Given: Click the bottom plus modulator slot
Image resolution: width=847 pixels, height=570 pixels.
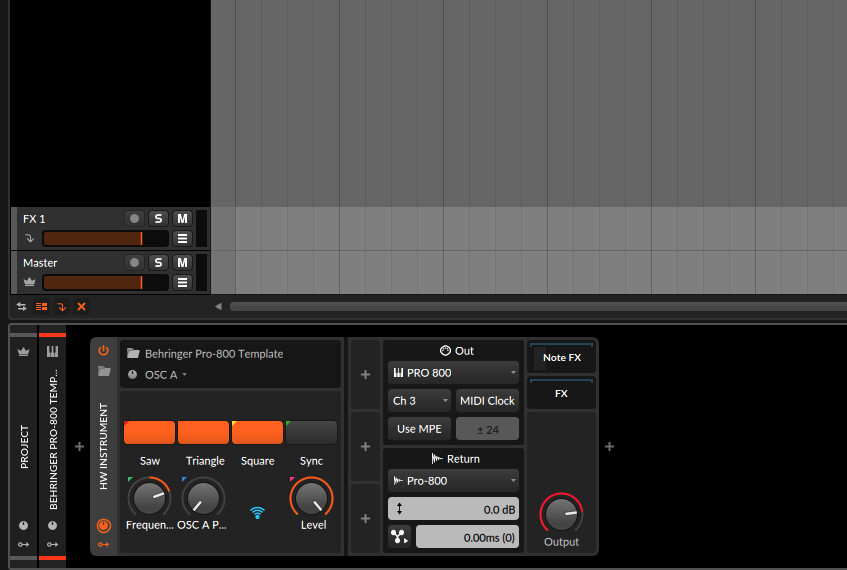Looking at the screenshot, I should coord(365,519).
